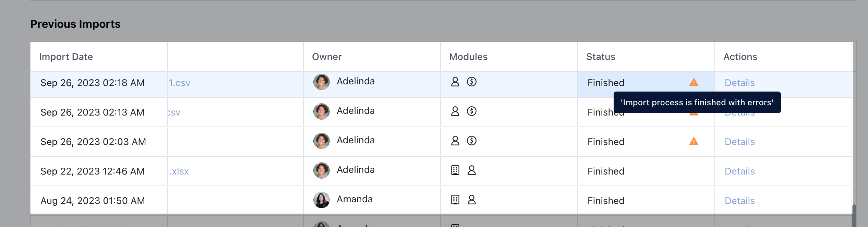Click dollar deals icon in 02:18 AM row

(472, 82)
